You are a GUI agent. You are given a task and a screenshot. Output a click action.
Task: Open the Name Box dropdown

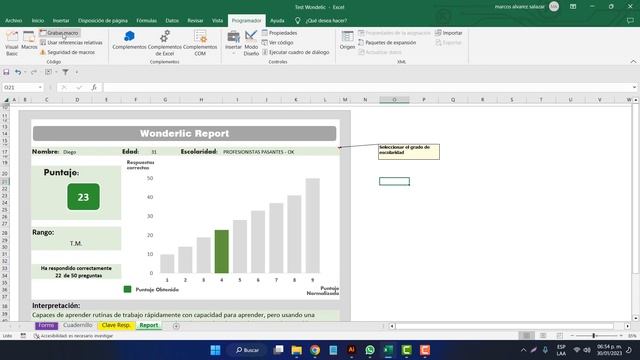point(40,87)
